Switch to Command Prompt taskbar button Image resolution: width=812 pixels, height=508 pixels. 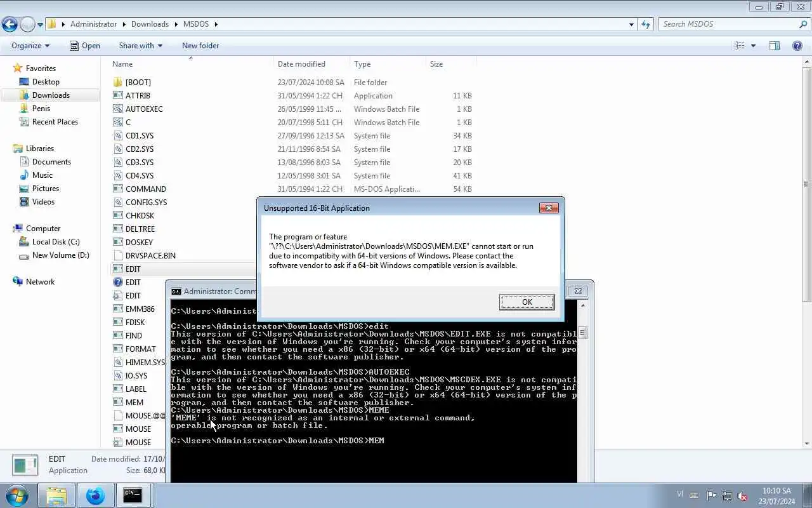(133, 495)
